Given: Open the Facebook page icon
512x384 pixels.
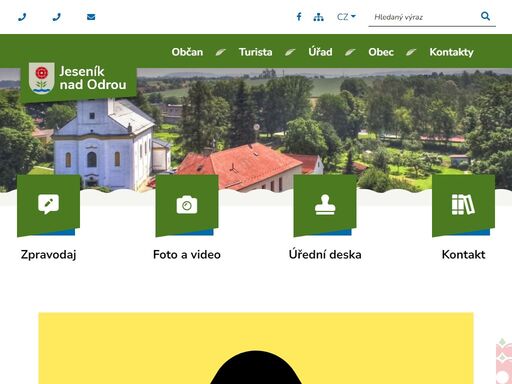Looking at the screenshot, I should click(299, 17).
